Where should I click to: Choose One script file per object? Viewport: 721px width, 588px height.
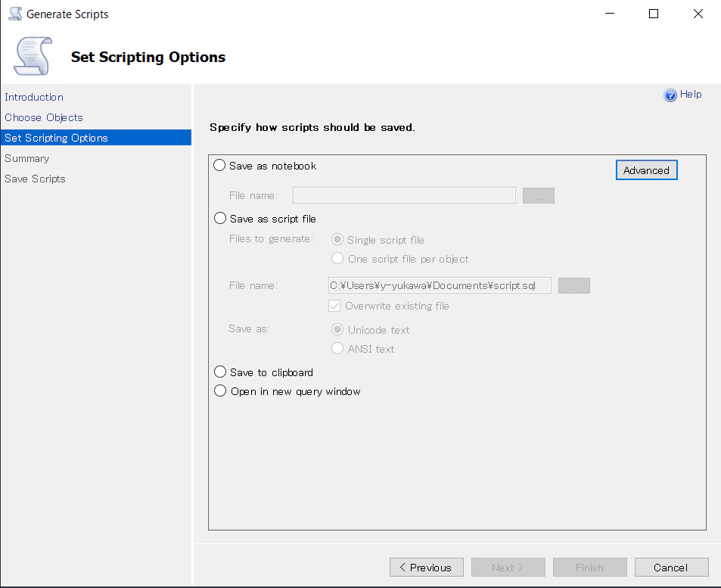(x=337, y=259)
